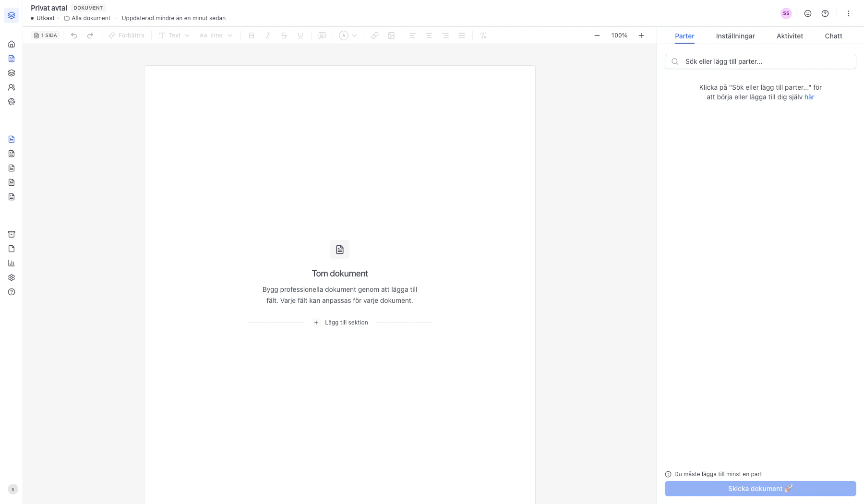Zoom in with the plus button
The height and width of the screenshot is (504, 864).
click(641, 36)
